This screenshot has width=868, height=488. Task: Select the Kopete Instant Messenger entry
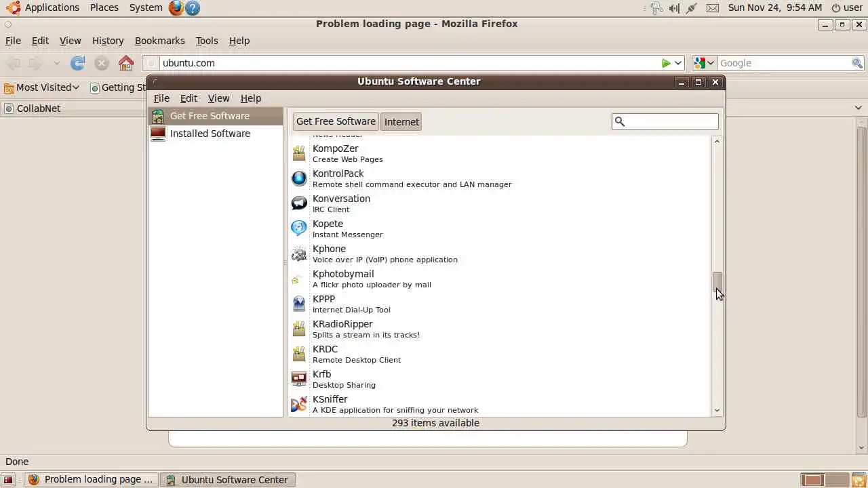point(500,228)
